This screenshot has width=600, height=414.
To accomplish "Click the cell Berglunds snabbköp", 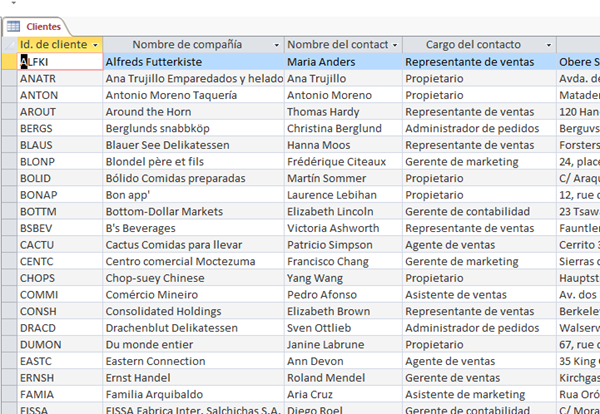I will (x=193, y=128).
